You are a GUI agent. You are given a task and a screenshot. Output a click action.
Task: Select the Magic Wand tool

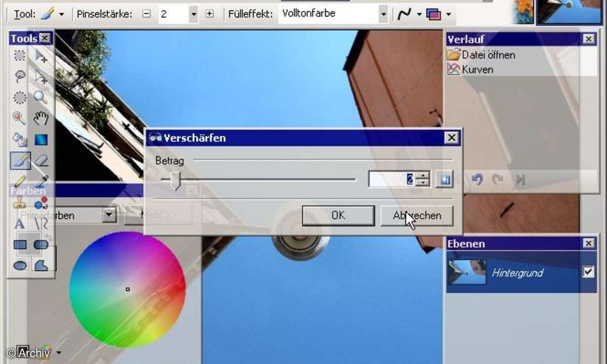20,118
